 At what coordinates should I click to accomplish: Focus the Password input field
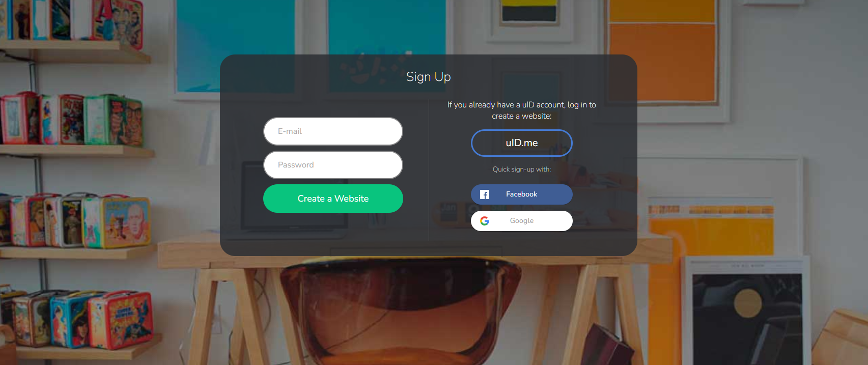[333, 165]
